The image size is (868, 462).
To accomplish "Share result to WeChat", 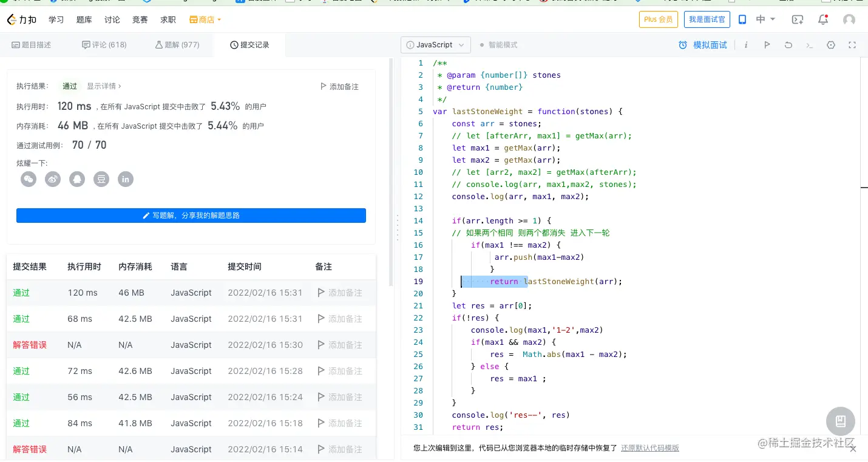I will coord(29,179).
